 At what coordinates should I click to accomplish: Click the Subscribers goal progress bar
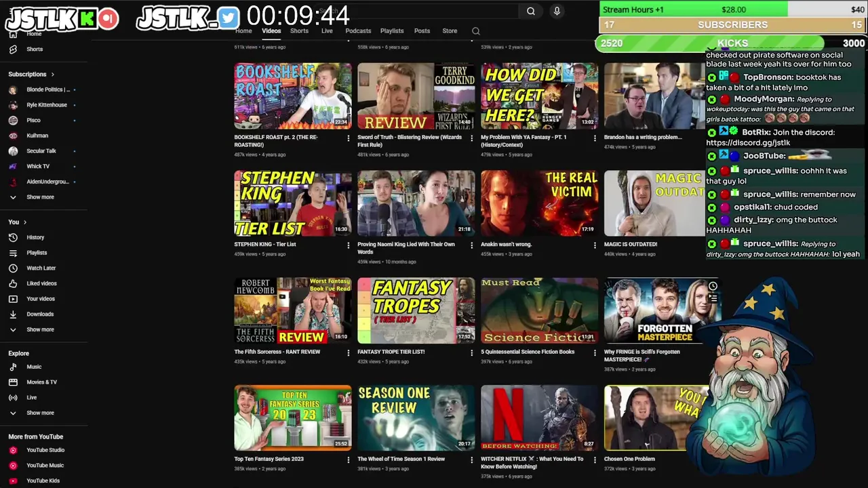point(732,25)
